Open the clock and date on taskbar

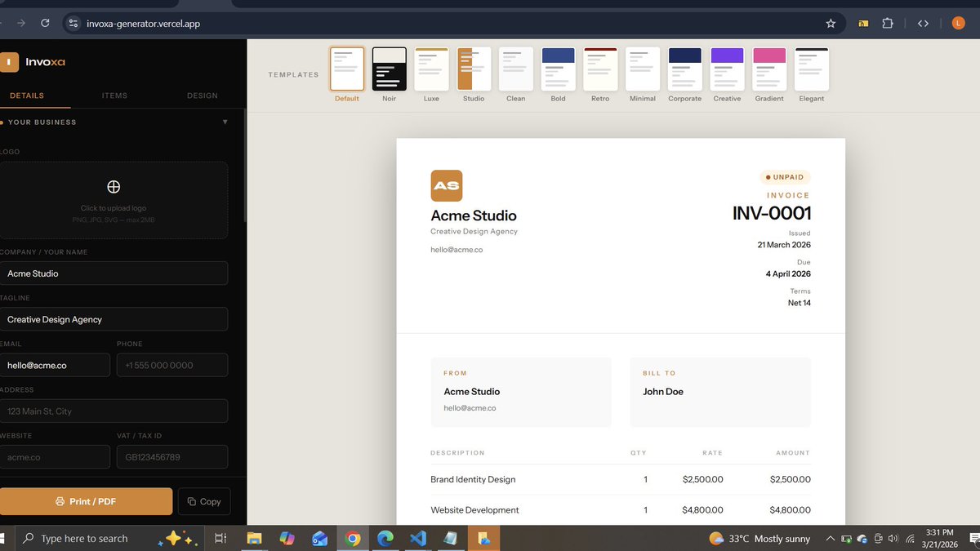tap(939, 538)
